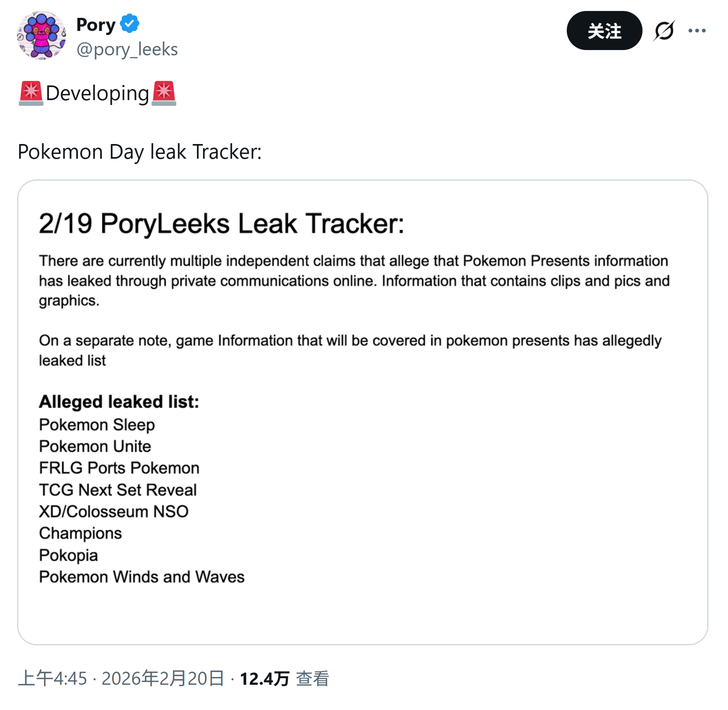Click the 12.4万 查看 view count

(x=284, y=678)
